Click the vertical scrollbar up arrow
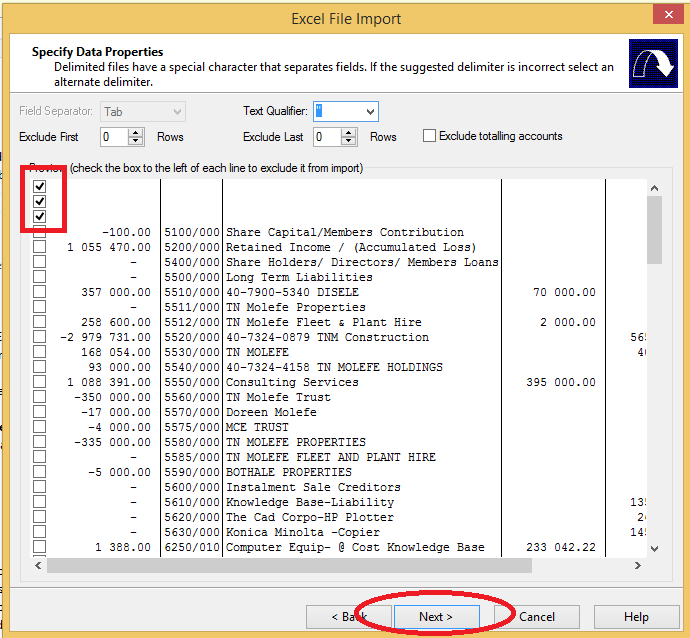 click(x=654, y=188)
